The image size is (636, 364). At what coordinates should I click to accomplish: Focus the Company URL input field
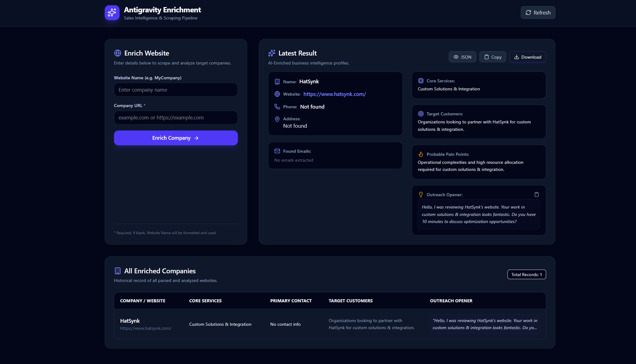[176, 118]
